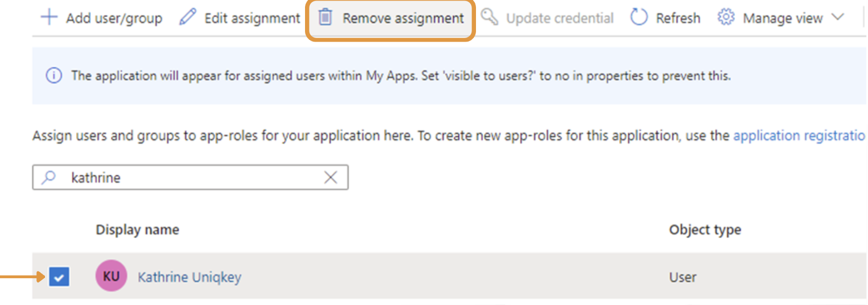Click the circular Refresh icon
This screenshot has width=868, height=305.
point(639,17)
